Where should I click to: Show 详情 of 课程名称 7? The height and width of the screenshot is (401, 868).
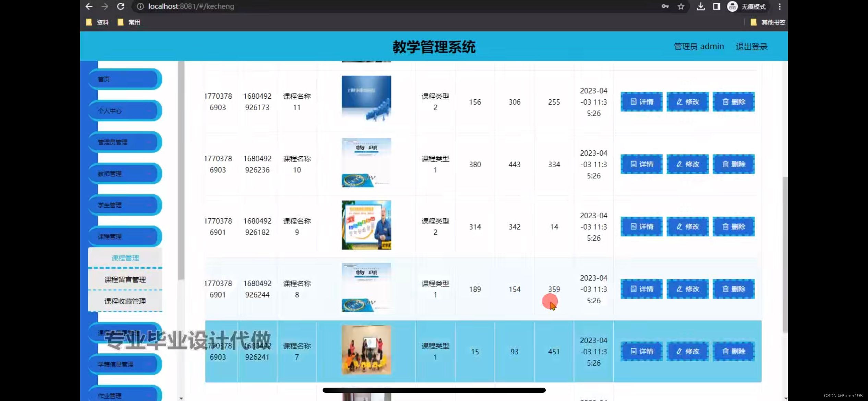641,351
